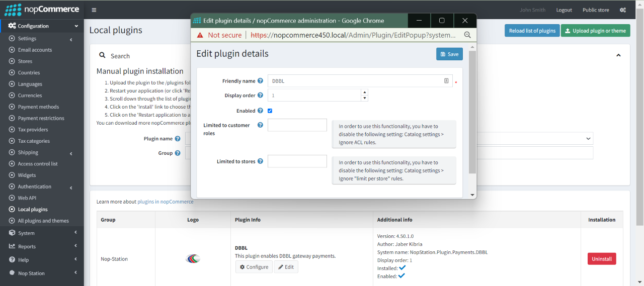Open Public store link
This screenshot has width=644, height=286.
(596, 10)
